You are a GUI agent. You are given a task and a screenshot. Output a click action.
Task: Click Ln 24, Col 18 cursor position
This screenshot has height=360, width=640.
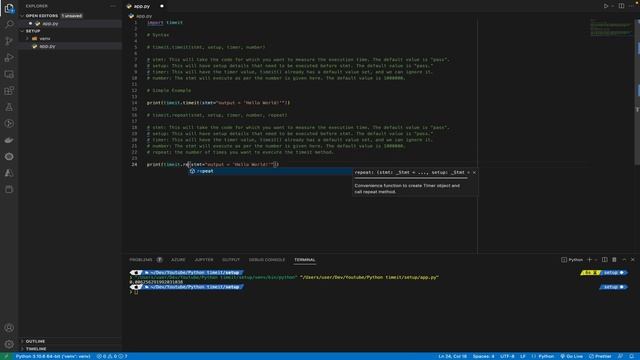[x=452, y=356]
